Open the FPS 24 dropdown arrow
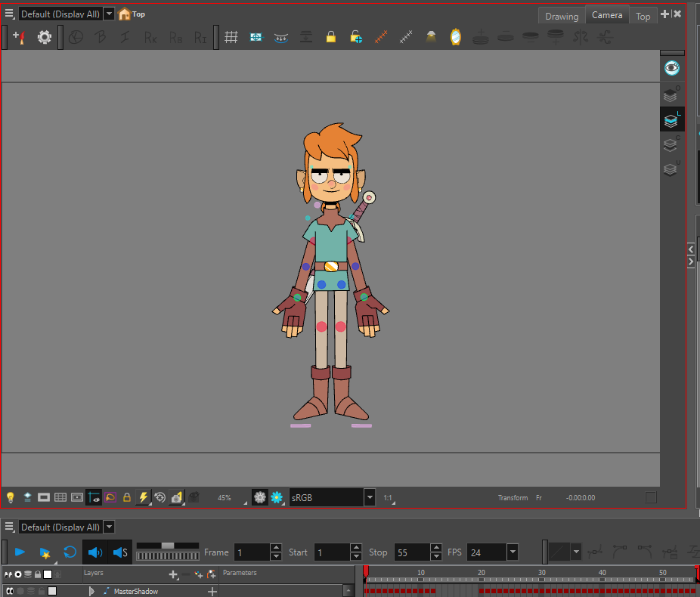Image resolution: width=700 pixels, height=597 pixels. [x=513, y=552]
